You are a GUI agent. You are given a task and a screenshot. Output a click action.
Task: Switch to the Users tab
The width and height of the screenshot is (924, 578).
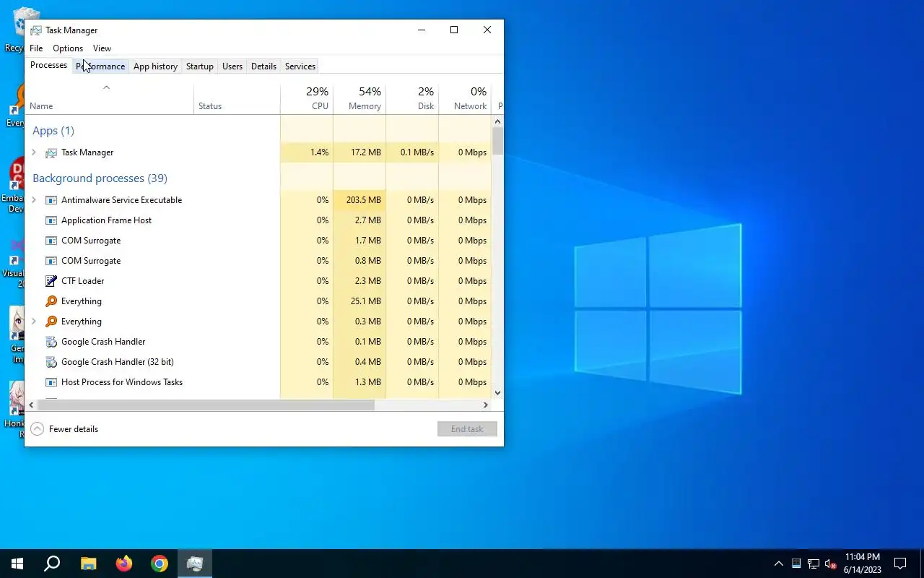tap(232, 66)
